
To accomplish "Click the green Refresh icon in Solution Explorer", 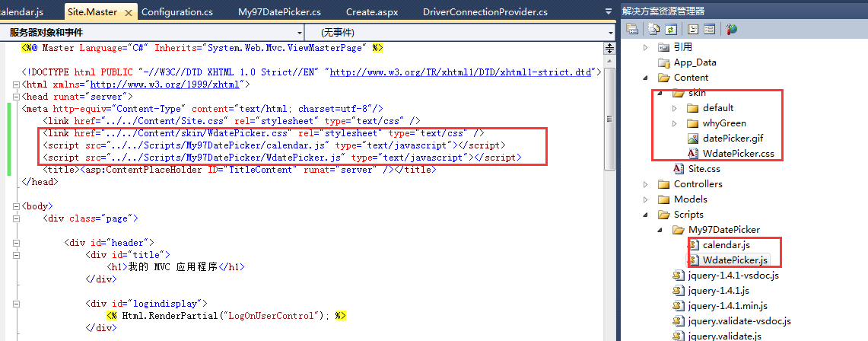I will point(670,30).
